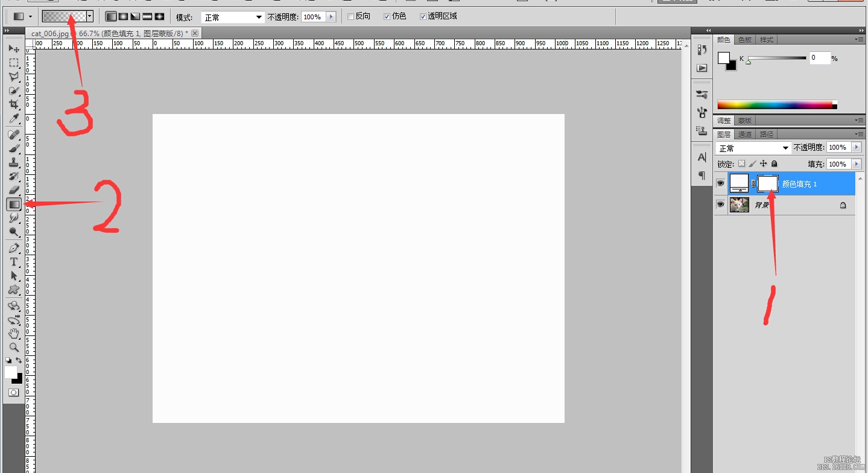Image resolution: width=868 pixels, height=473 pixels.
Task: Switch to the 色板 tab
Action: 745,40
